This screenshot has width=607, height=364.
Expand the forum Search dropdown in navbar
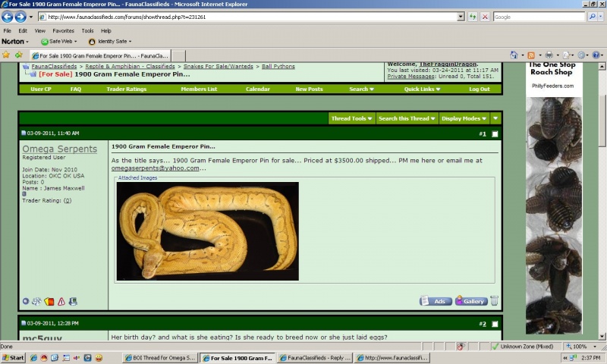pos(361,89)
